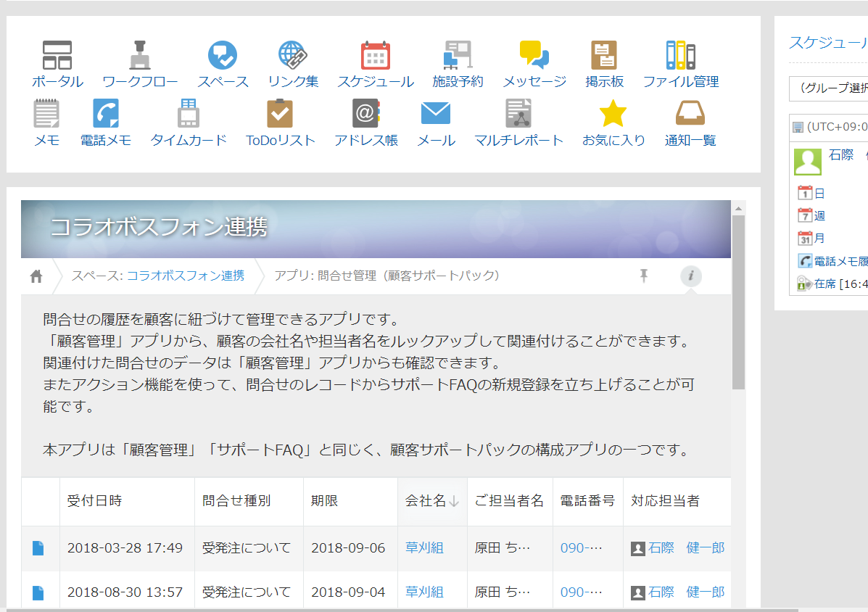Image resolution: width=868 pixels, height=612 pixels.
Task: Select the 電話メモ phone memo icon
Action: [x=106, y=112]
